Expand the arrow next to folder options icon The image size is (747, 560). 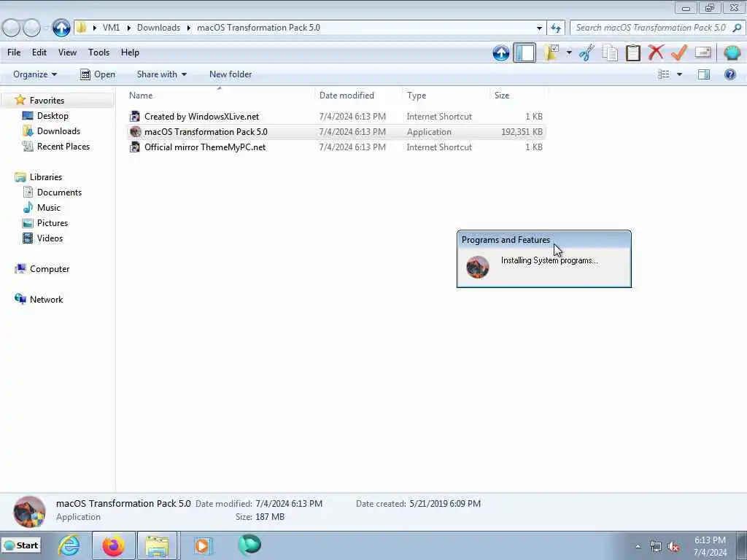(x=569, y=52)
